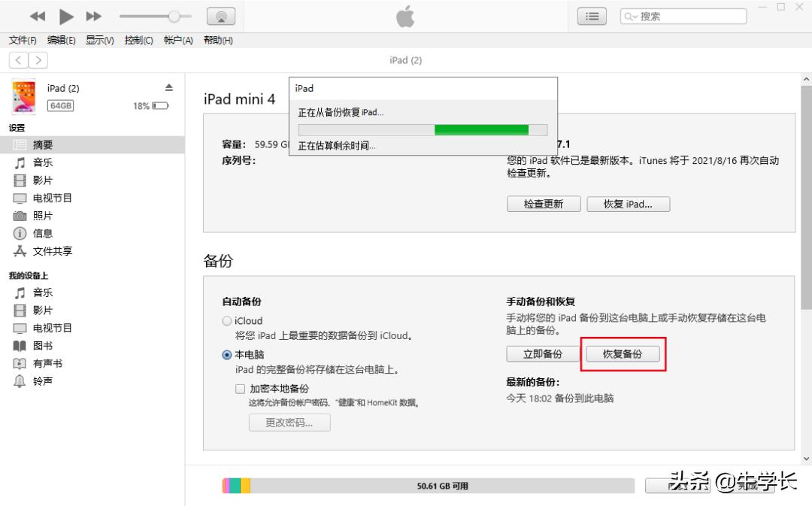Open the media list view icon
Screen dimensions: 812x506
click(592, 16)
